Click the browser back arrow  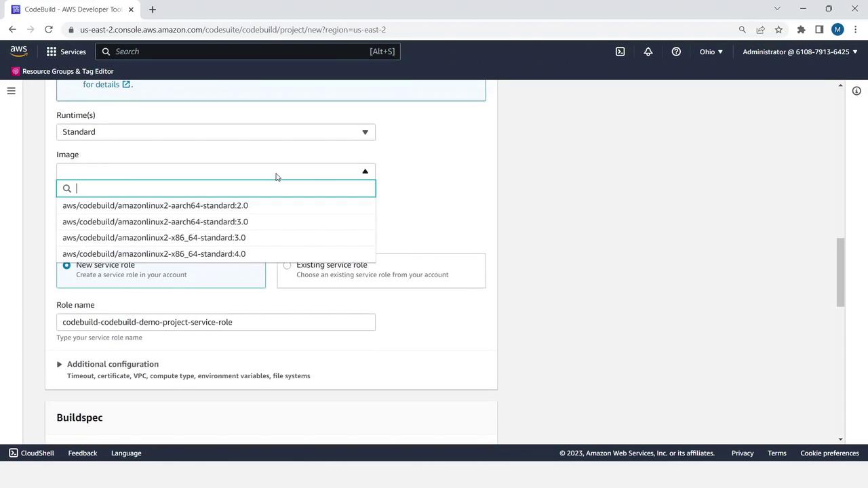[12, 30]
